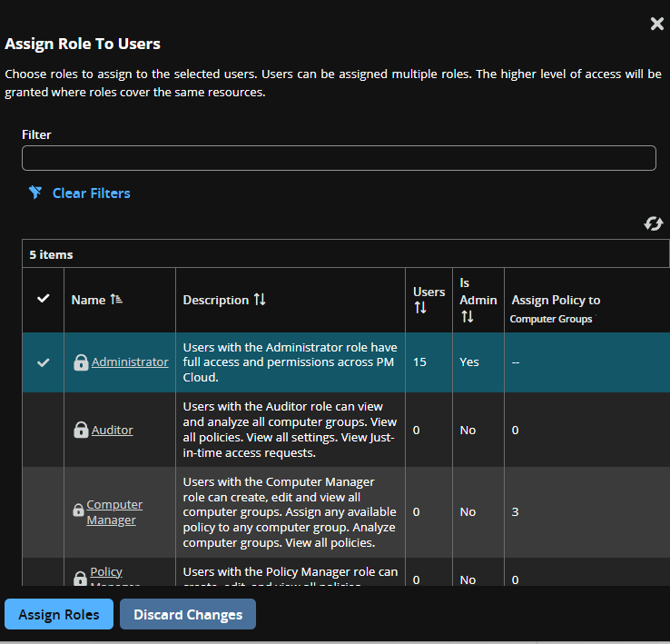This screenshot has width=670, height=644.
Task: Click the lock icon beside Administrator
Action: click(x=81, y=362)
